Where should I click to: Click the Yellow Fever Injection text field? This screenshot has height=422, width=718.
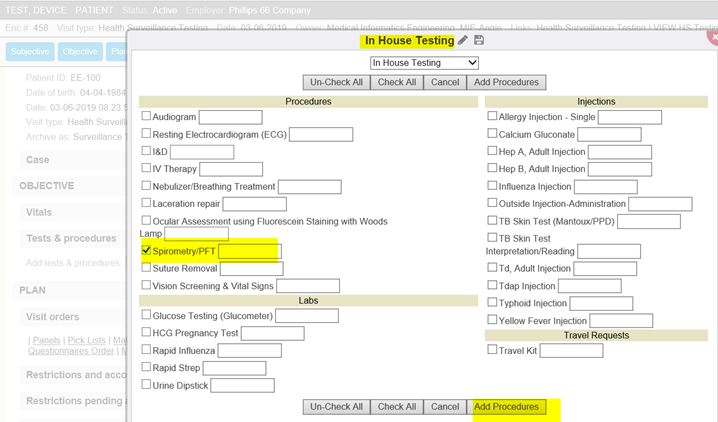point(621,321)
